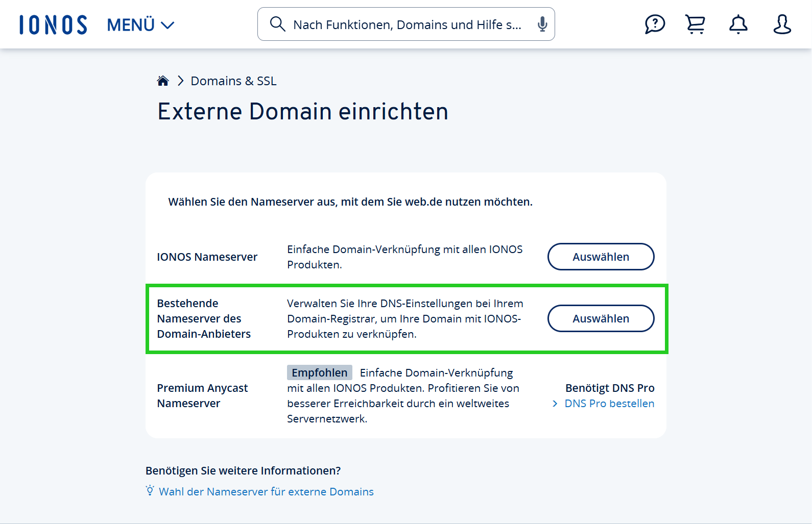The width and height of the screenshot is (812, 524).
Task: Focus the search input field
Action: (x=407, y=24)
